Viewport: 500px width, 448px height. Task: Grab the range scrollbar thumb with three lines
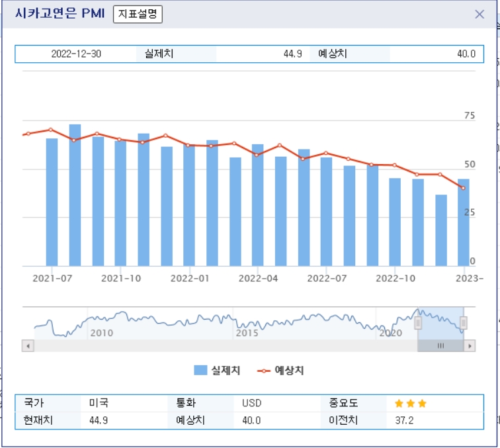(440, 346)
